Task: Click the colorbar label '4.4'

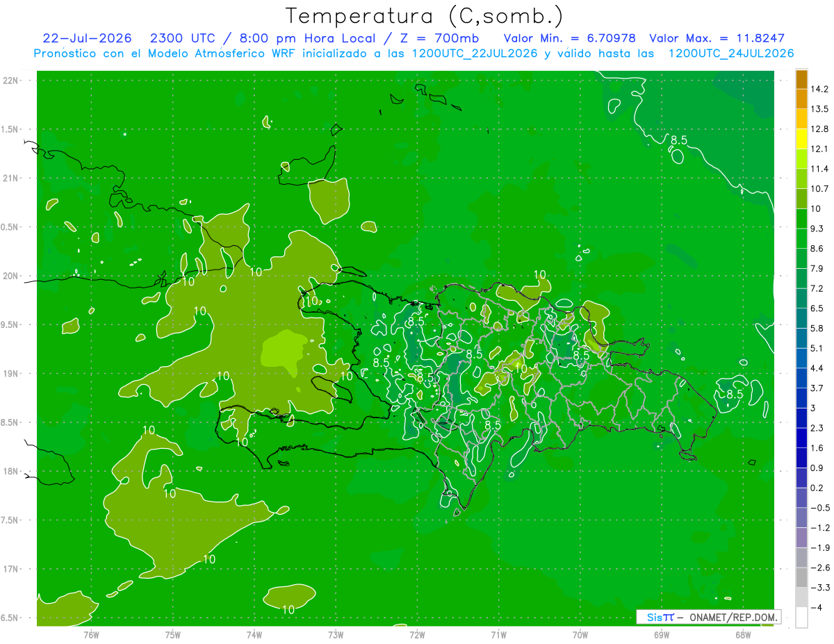Action: [818, 368]
